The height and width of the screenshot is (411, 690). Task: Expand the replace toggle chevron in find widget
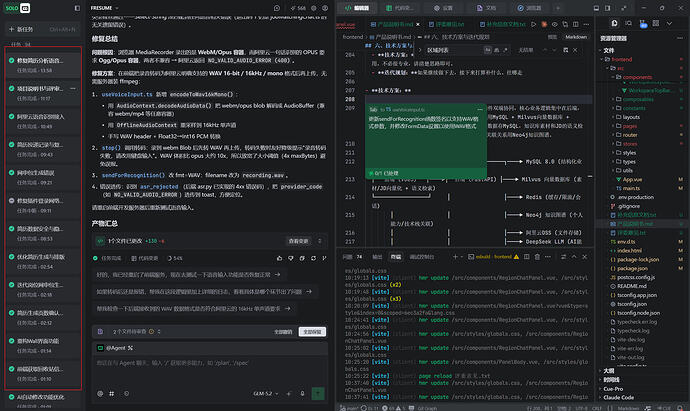coord(419,50)
